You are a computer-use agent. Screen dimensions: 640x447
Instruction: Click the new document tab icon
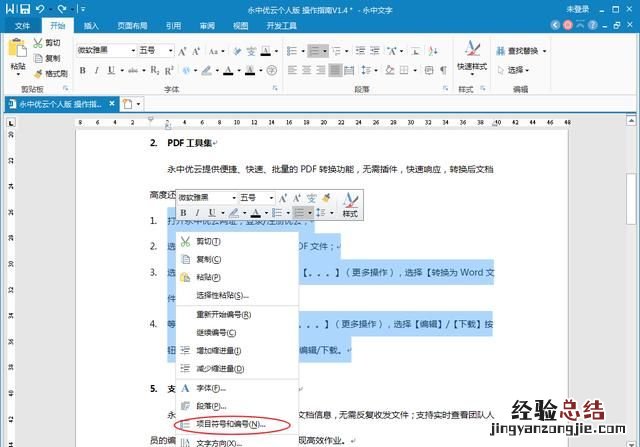pos(128,104)
